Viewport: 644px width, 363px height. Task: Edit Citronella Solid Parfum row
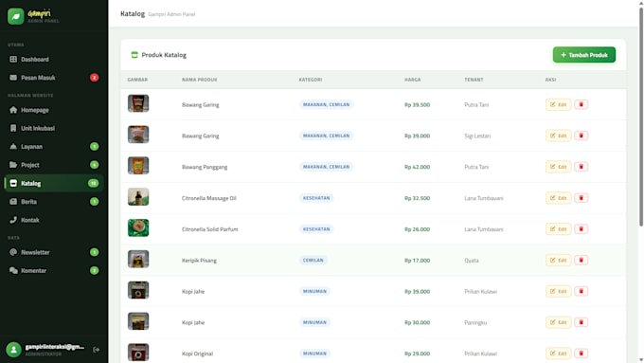tap(558, 229)
